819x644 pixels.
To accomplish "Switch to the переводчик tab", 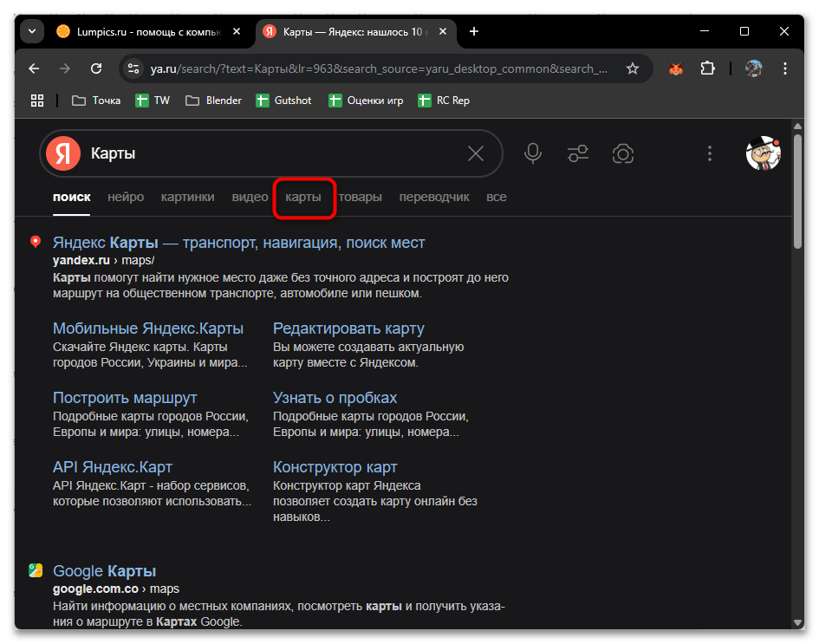I will click(x=434, y=197).
